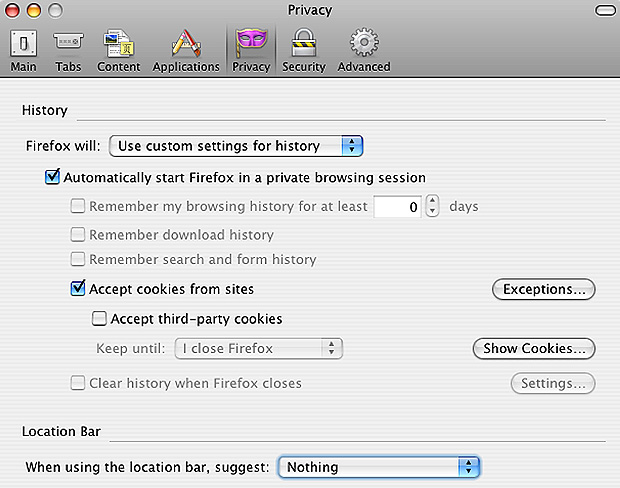Uncheck Automatically start Firefox in private browsing
The image size is (620, 488).
[x=52, y=177]
